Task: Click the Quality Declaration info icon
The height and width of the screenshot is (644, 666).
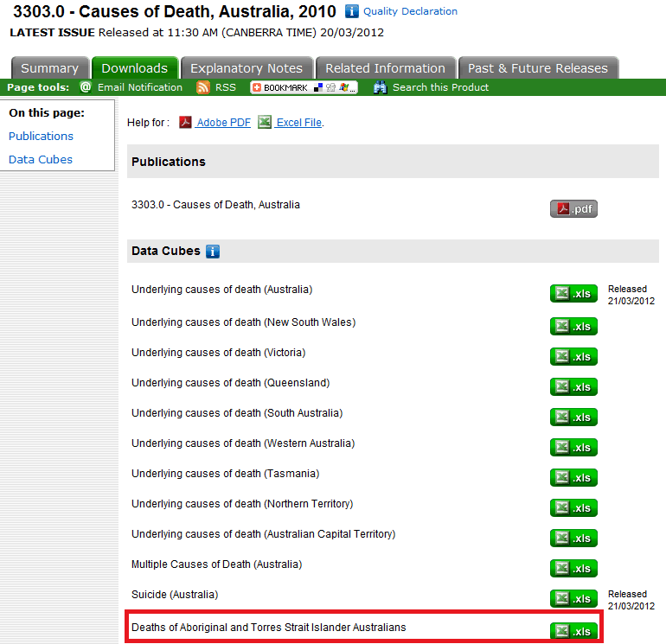Action: click(x=352, y=11)
